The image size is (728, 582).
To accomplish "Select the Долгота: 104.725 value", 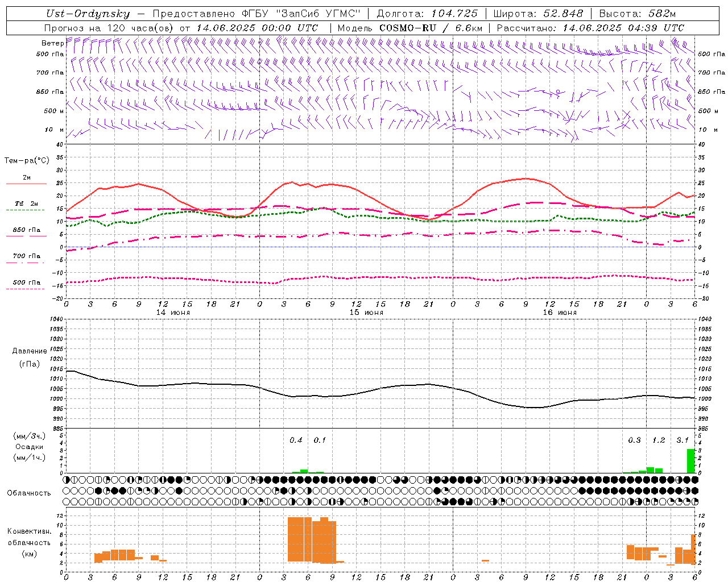I will [x=427, y=14].
